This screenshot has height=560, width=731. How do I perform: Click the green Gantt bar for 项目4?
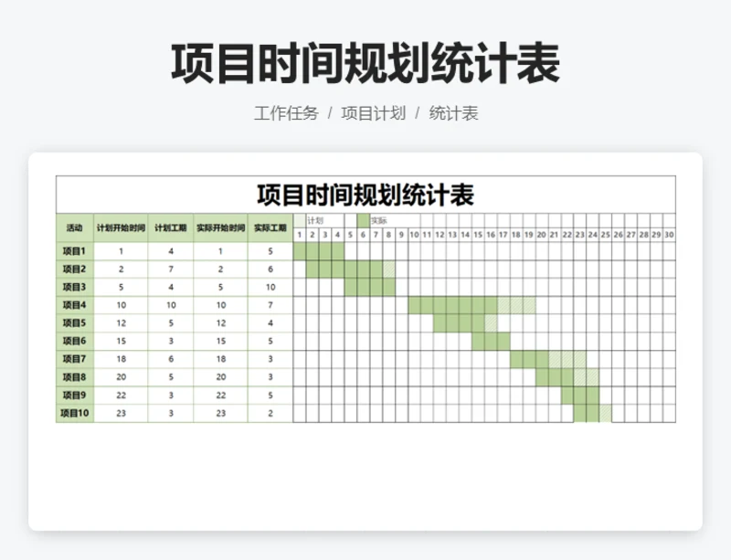(452, 305)
